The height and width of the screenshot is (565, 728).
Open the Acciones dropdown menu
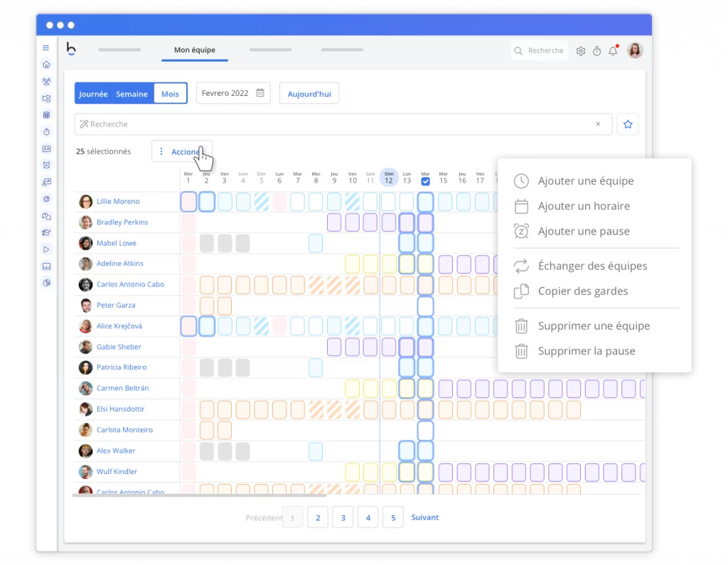point(182,151)
